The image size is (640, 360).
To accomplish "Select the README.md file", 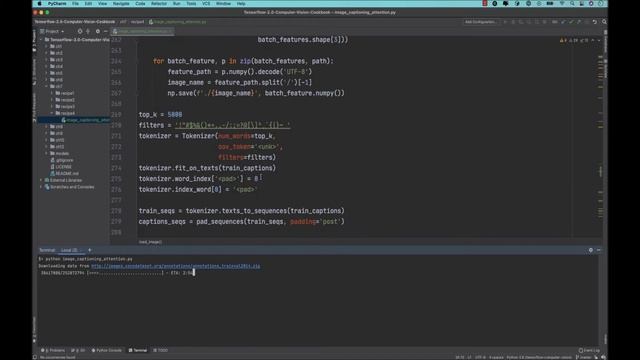I will click(64, 173).
